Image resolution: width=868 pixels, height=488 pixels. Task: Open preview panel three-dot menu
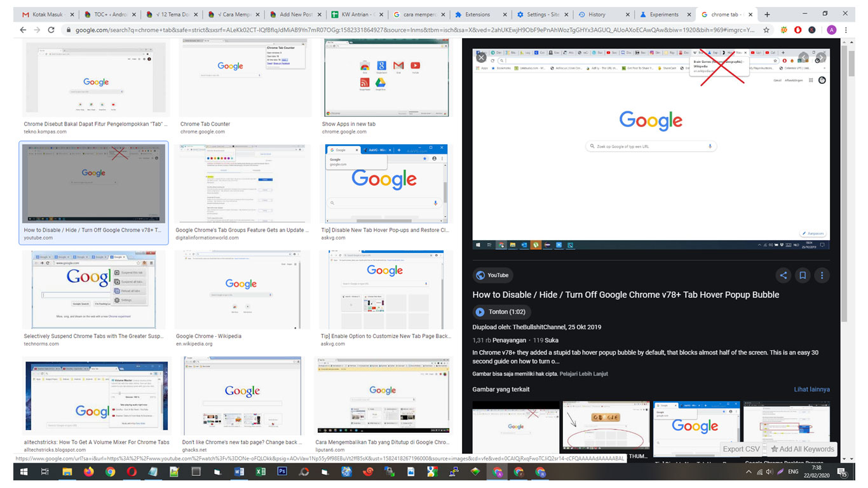pyautogui.click(x=822, y=275)
